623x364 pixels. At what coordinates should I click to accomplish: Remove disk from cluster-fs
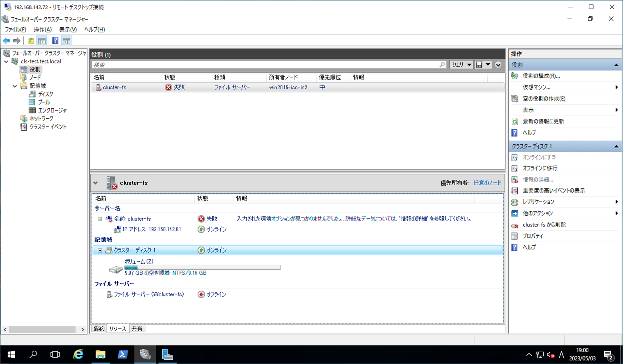[544, 225]
